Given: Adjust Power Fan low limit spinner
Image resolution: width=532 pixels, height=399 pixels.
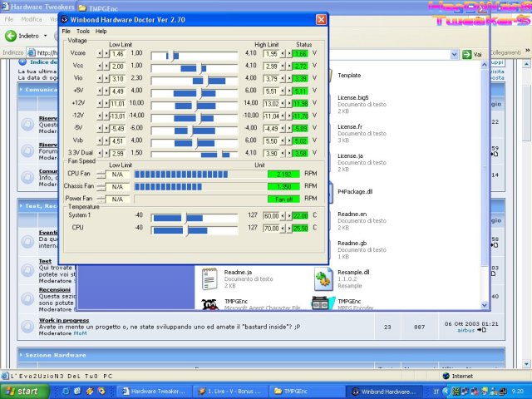Looking at the screenshot, I should pos(101,199).
